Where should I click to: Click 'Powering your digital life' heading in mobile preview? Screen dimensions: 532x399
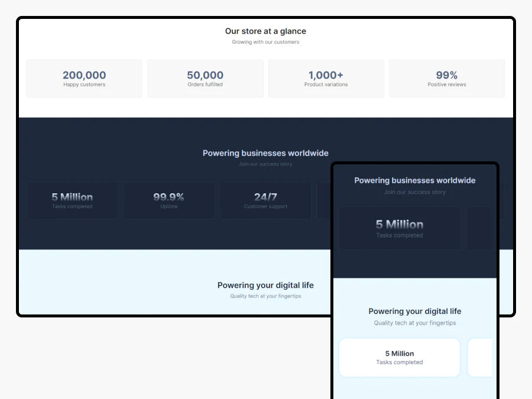coord(414,312)
